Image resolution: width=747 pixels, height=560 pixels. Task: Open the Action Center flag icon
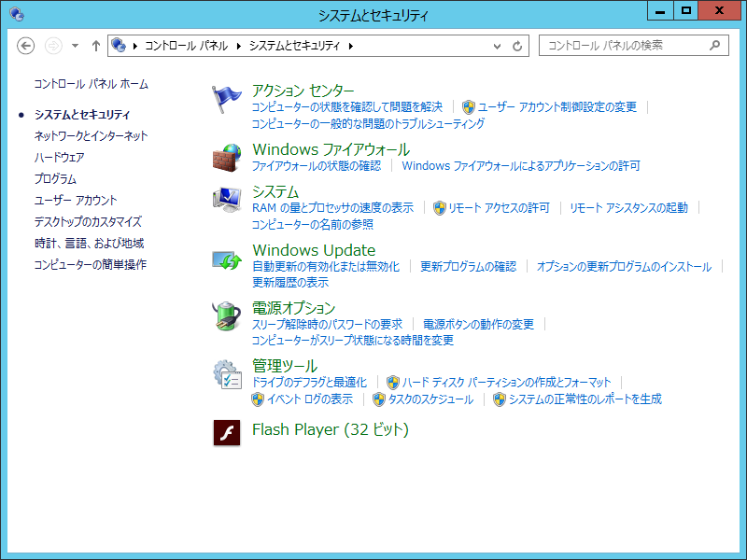pos(227,99)
